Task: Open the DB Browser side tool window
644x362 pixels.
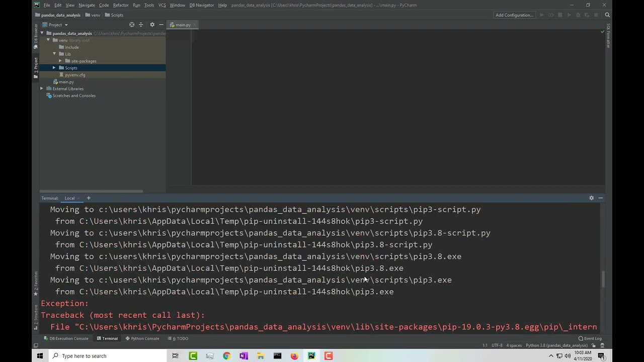Action: point(36,37)
